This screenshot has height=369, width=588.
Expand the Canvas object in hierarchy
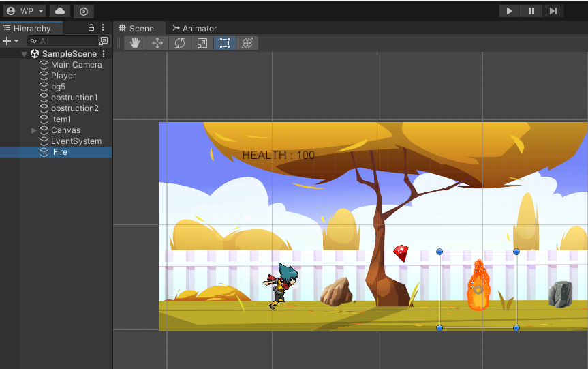click(34, 130)
